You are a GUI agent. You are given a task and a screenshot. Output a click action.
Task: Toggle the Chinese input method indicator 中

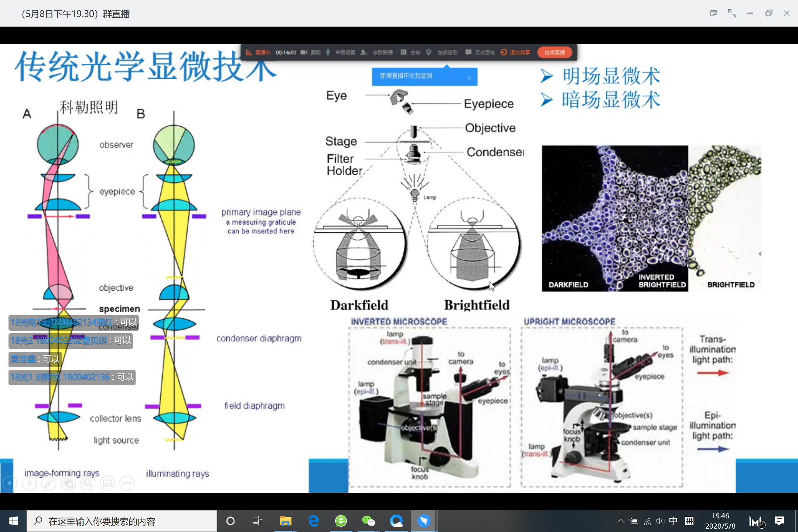click(x=673, y=521)
